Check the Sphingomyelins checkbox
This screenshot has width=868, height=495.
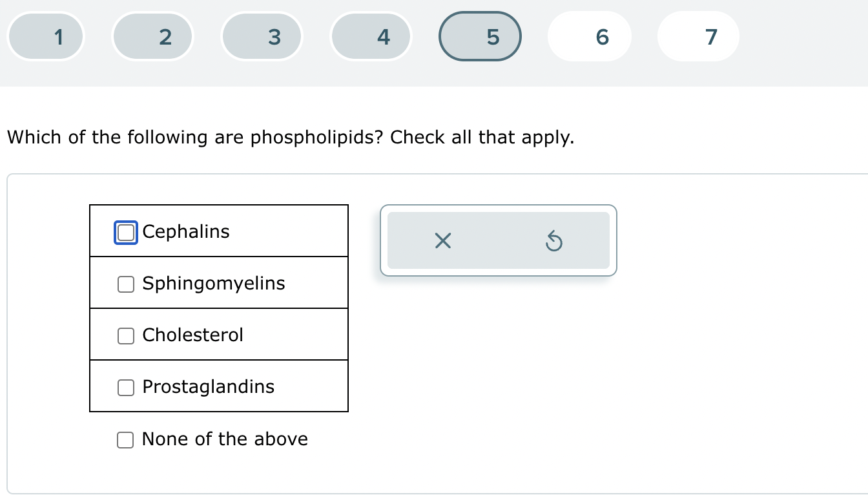pos(125,284)
